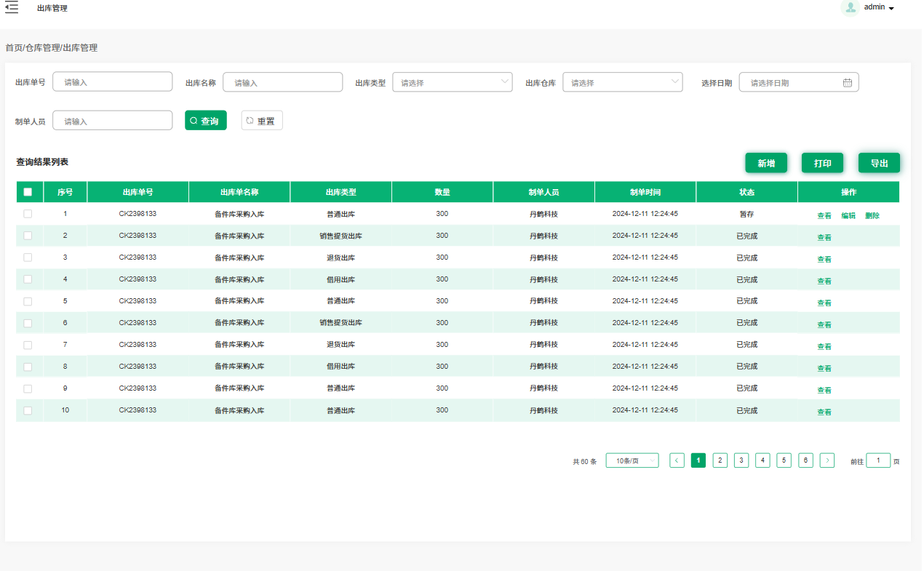Click the 查询 search button
The image size is (924, 571).
[x=205, y=121]
